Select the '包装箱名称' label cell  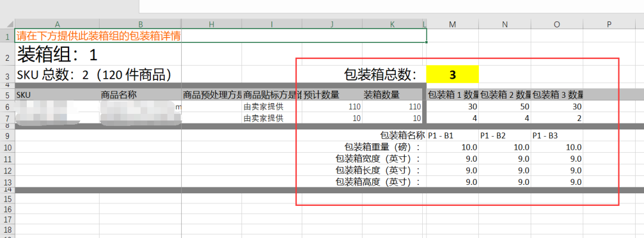pyautogui.click(x=402, y=135)
